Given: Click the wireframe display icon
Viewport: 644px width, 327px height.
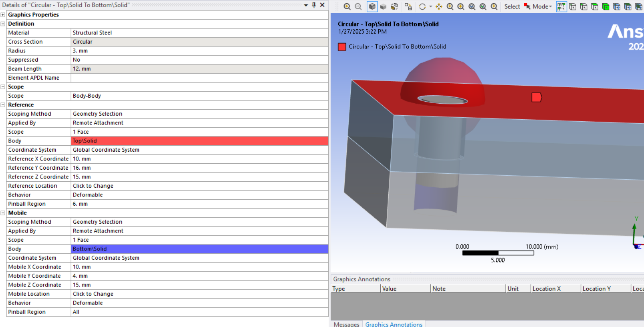Looking at the screenshot, I should pyautogui.click(x=394, y=6).
